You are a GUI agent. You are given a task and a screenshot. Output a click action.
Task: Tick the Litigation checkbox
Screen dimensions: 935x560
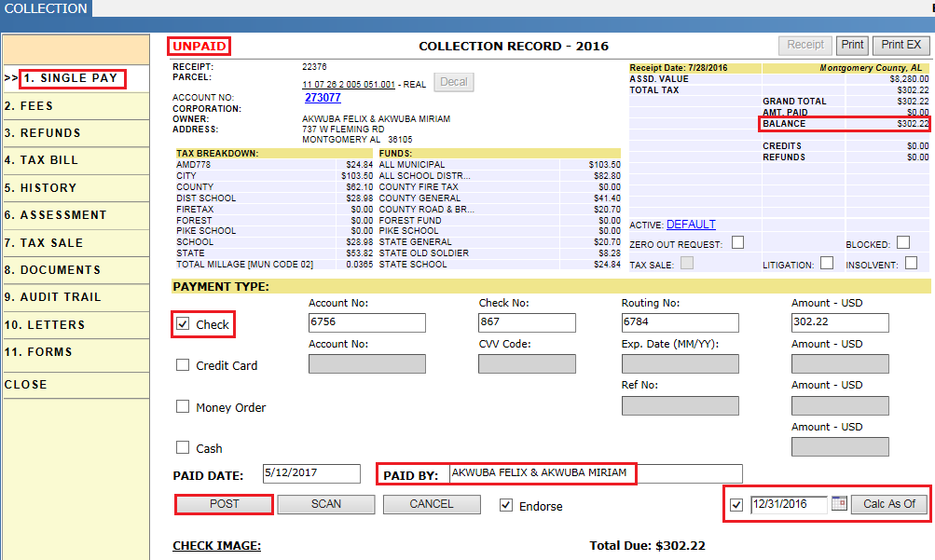(x=827, y=263)
